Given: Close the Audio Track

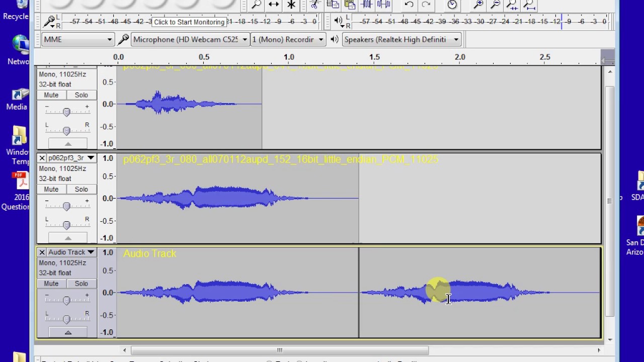Looking at the screenshot, I should pyautogui.click(x=42, y=252).
